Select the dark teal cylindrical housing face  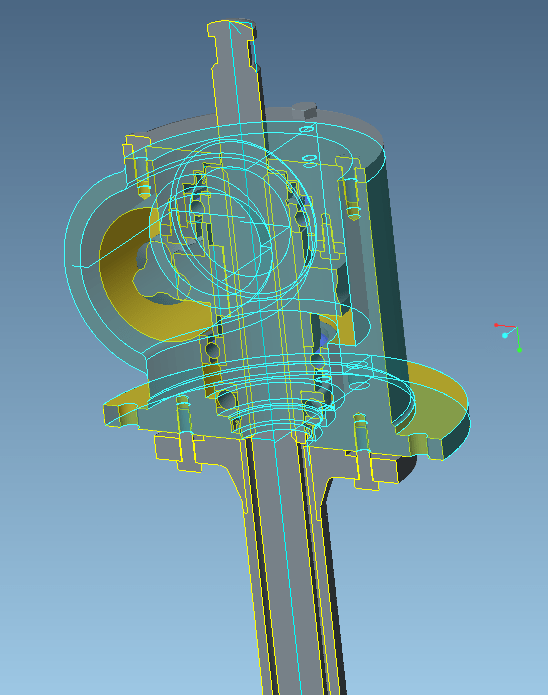coord(387,284)
